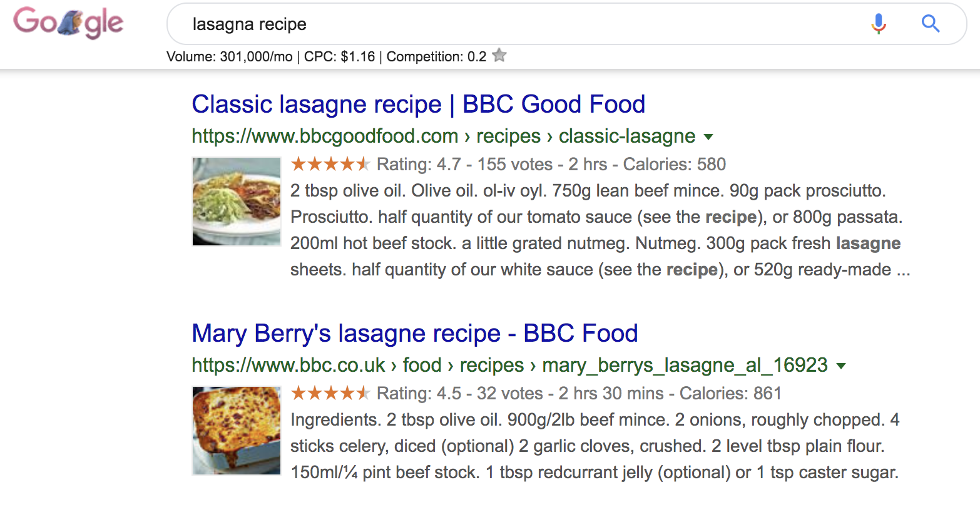Open Mary Berry's lasagne recipe result
Viewport: 980px width, 507px height.
(x=415, y=333)
